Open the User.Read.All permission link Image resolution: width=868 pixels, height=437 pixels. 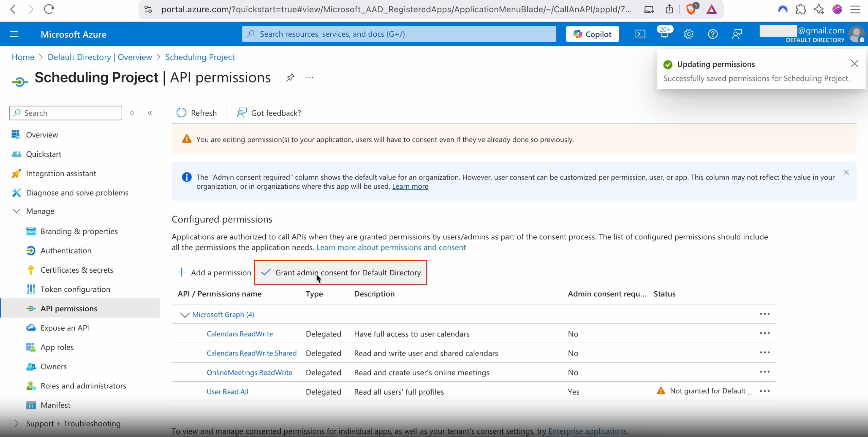click(x=228, y=392)
